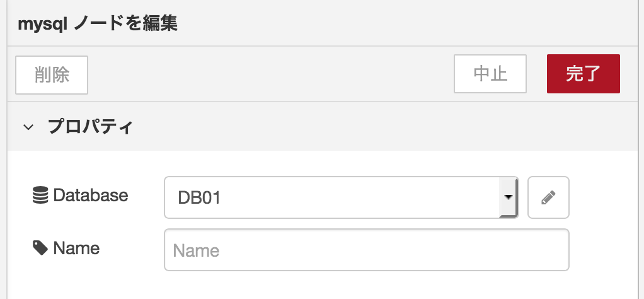This screenshot has width=644, height=299.
Task: Cancel editing with the 中止 button
Action: pos(490,74)
